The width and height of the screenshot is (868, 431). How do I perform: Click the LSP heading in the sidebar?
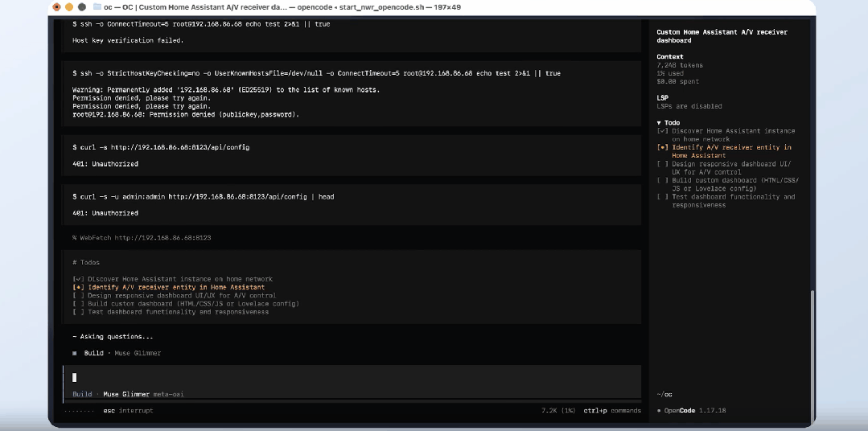[x=663, y=98]
